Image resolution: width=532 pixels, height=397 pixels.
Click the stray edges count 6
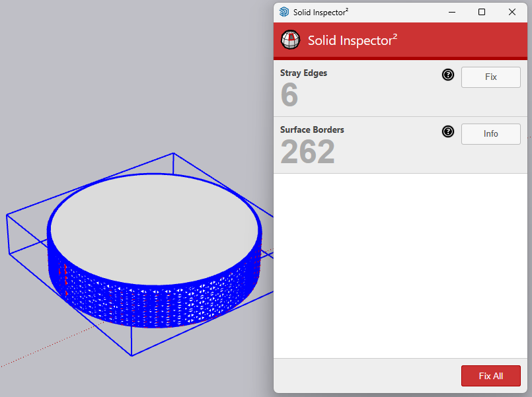pyautogui.click(x=289, y=95)
